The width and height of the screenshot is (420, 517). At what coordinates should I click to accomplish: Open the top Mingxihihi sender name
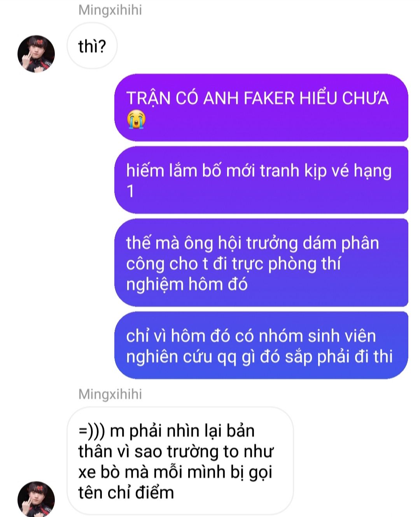[x=110, y=10]
